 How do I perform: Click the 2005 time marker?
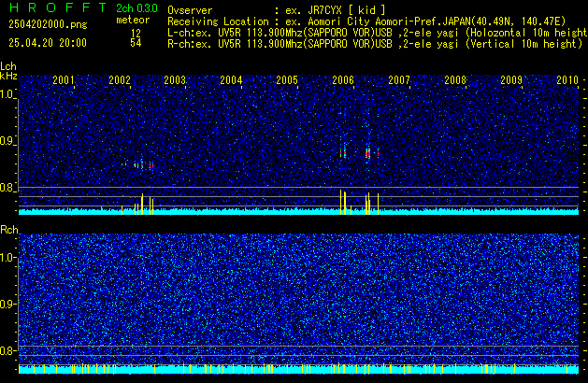[x=287, y=80]
